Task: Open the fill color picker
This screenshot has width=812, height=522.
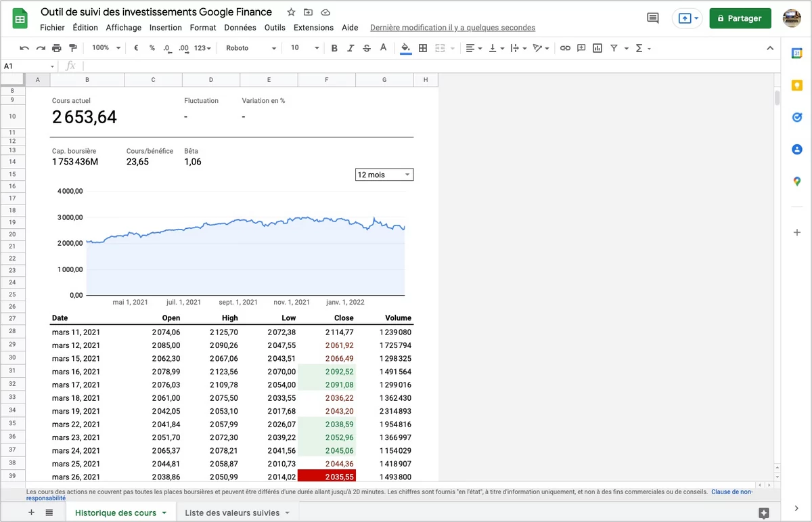Action: [405, 48]
